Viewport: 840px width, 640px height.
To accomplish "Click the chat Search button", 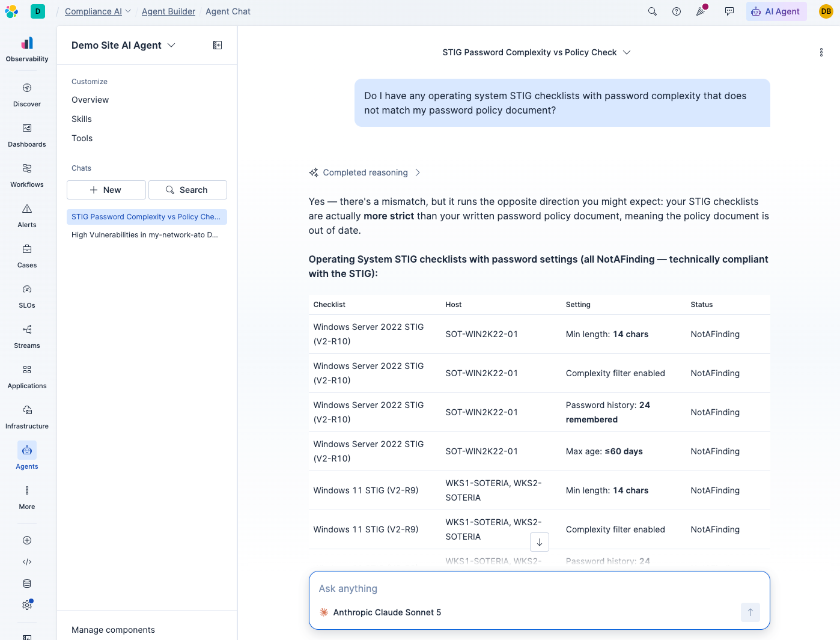I will (x=187, y=190).
